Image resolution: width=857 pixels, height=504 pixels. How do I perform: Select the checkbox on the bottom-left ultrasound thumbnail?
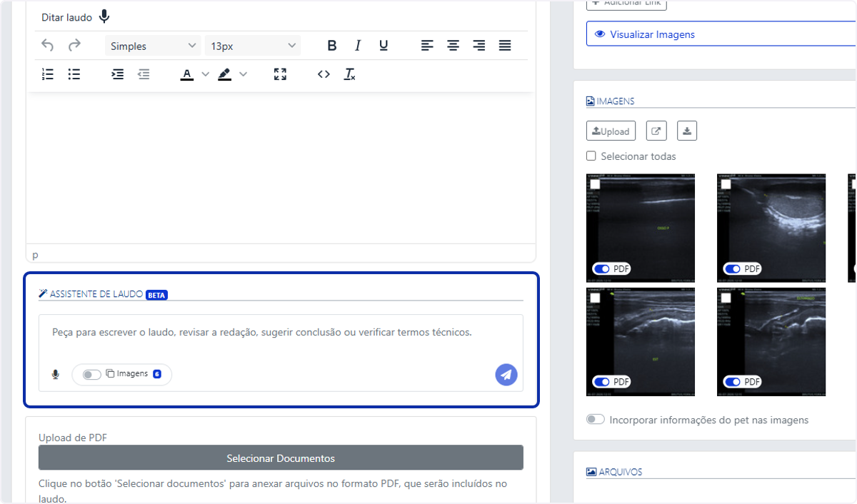click(595, 298)
